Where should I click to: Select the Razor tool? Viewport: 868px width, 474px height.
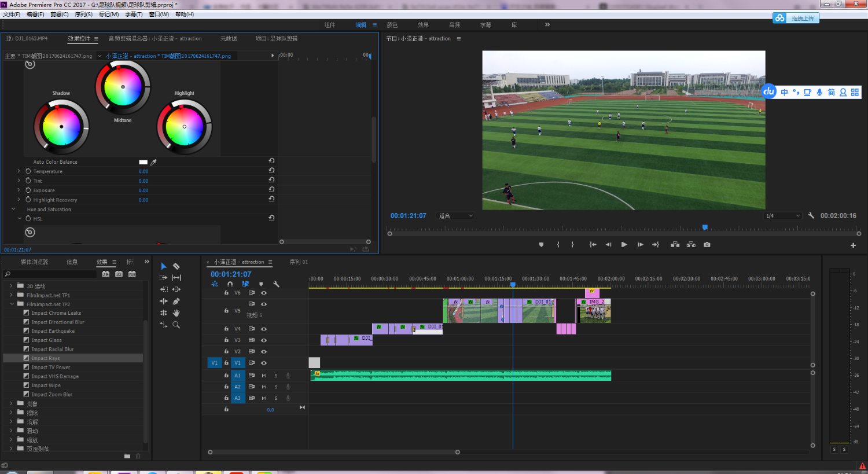tap(176, 266)
